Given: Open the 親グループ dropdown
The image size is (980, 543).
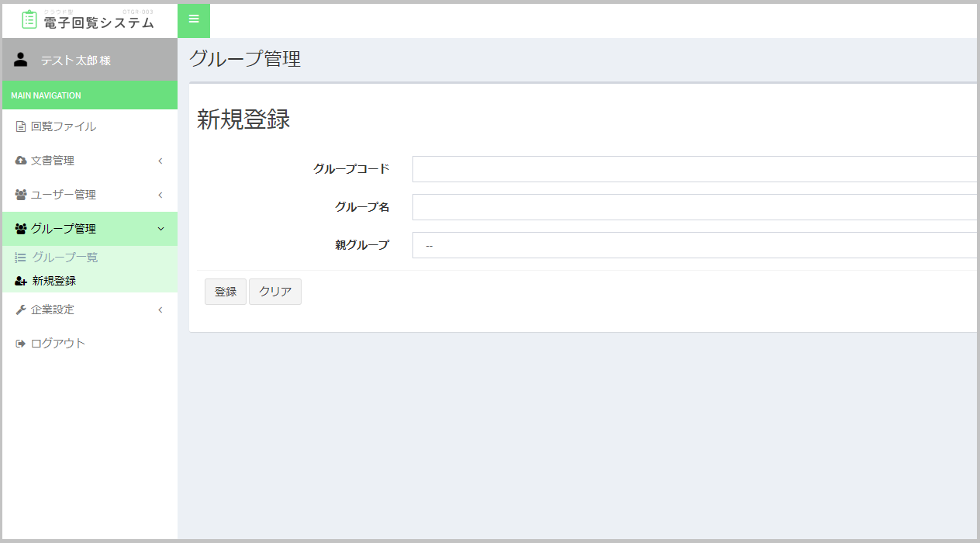Looking at the screenshot, I should pyautogui.click(x=694, y=245).
